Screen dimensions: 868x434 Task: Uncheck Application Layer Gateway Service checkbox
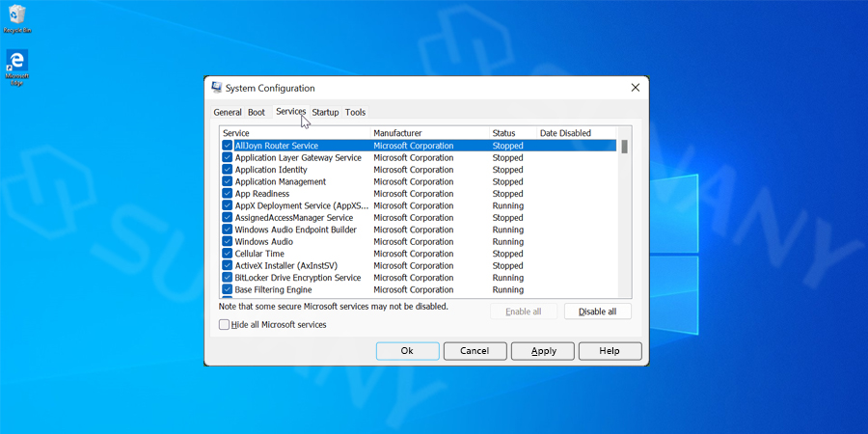tap(227, 158)
